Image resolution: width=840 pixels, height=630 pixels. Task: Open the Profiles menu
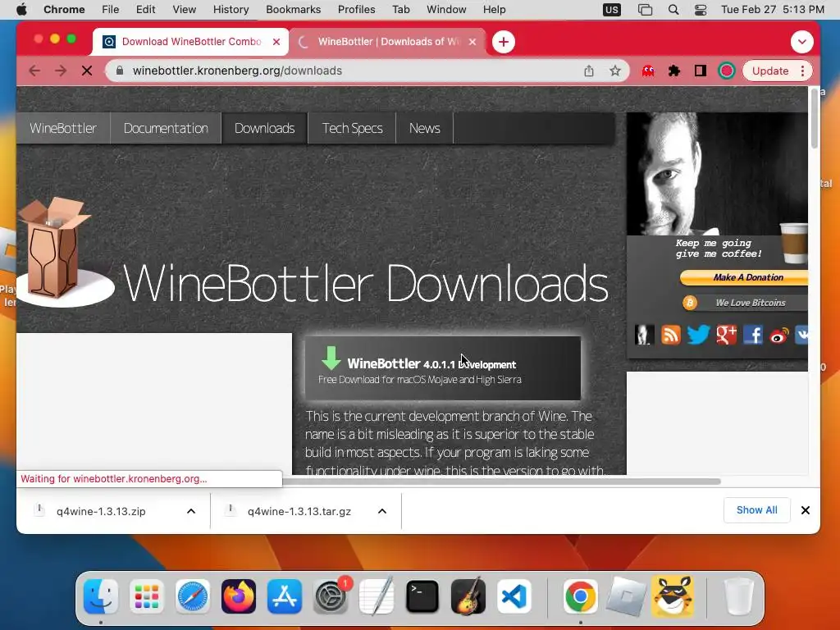coord(356,10)
